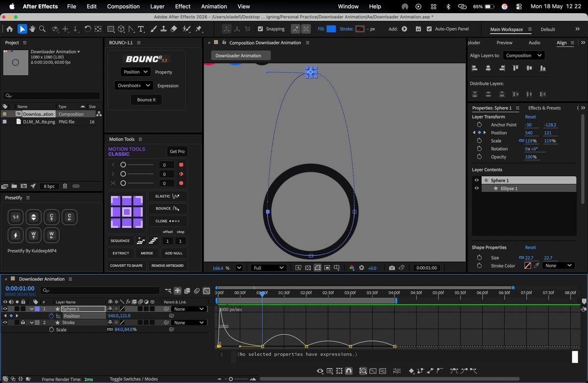Choose the Hand tool
Viewport: 588px width, 383px height.
[32, 29]
